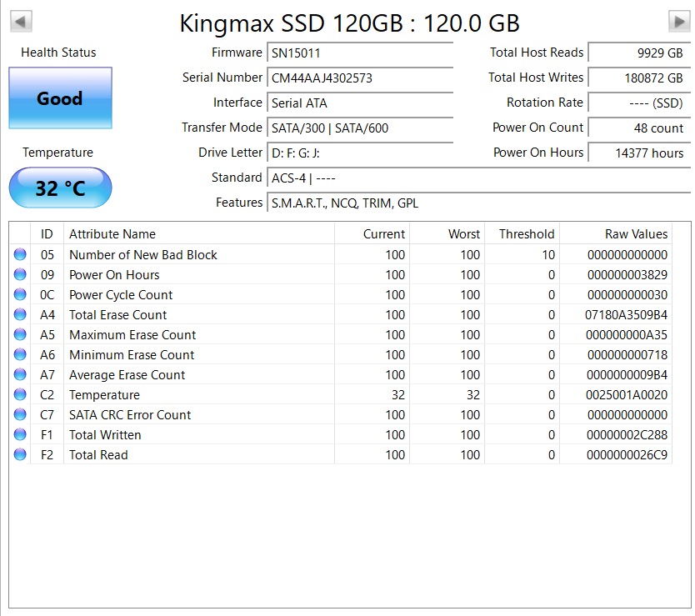Image resolution: width=695 pixels, height=616 pixels.
Task: Click Power On Count value 48 count
Action: click(639, 128)
